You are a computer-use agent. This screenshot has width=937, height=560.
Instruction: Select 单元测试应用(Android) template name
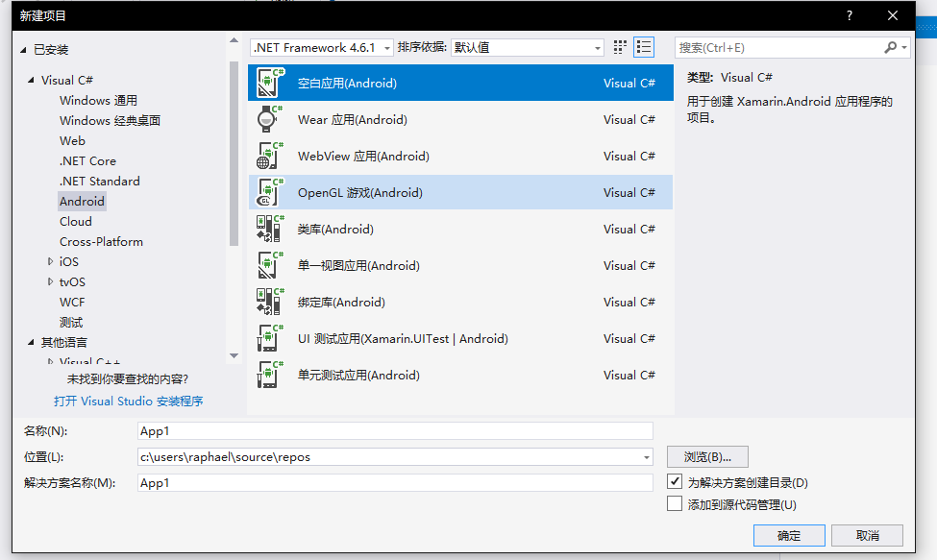pyautogui.click(x=358, y=375)
